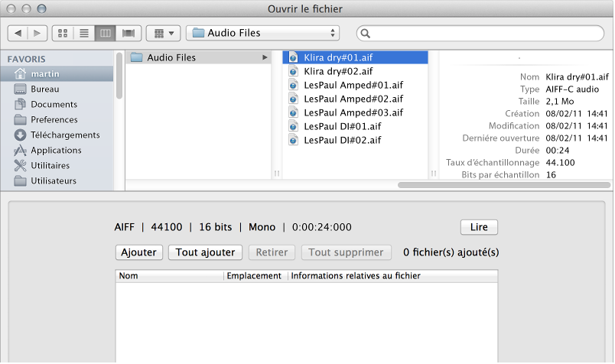Switch to Cover Flow view mode
The height and width of the screenshot is (364, 615).
click(129, 34)
